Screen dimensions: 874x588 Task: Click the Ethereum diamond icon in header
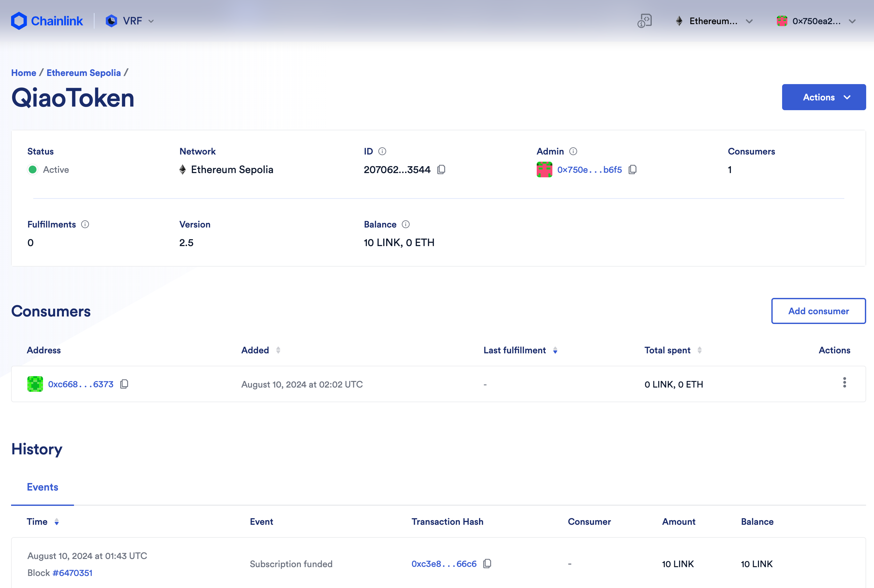(x=679, y=21)
